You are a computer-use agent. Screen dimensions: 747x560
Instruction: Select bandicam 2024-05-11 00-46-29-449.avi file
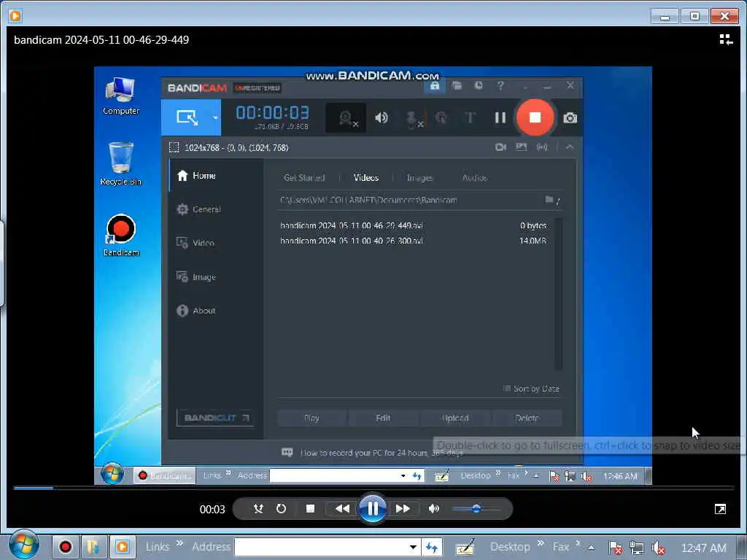414,226
